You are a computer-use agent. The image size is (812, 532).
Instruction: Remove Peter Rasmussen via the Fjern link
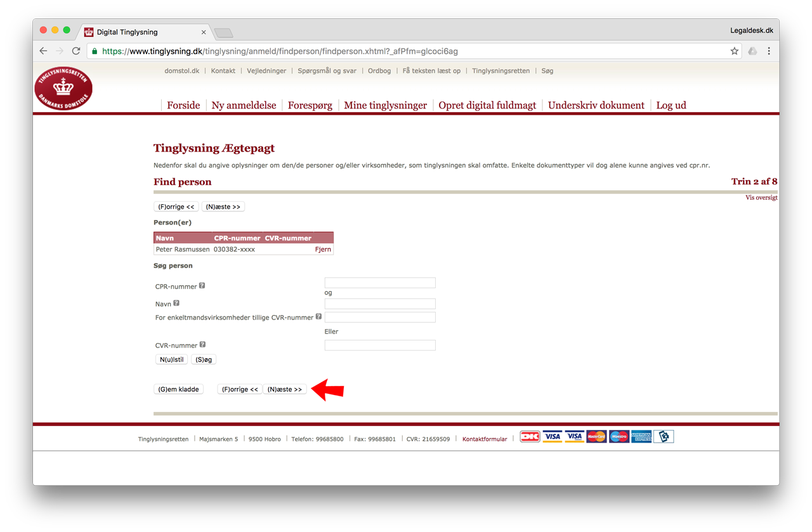323,249
